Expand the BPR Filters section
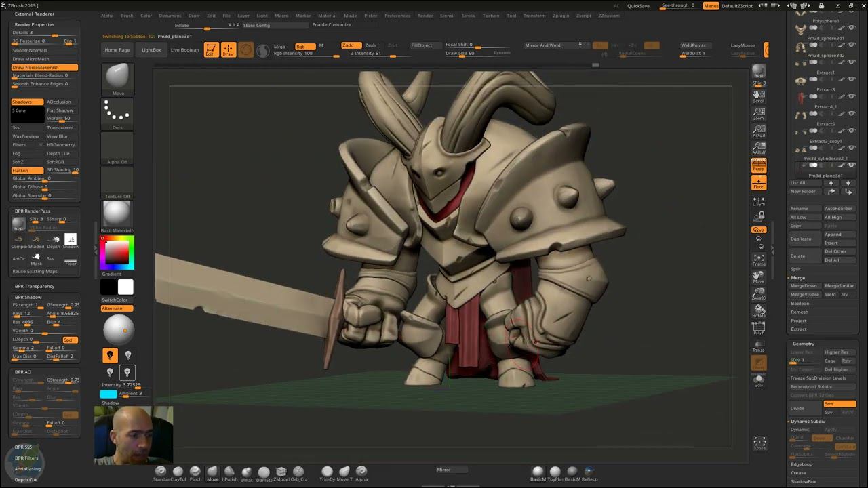This screenshot has width=868, height=488. [x=26, y=458]
